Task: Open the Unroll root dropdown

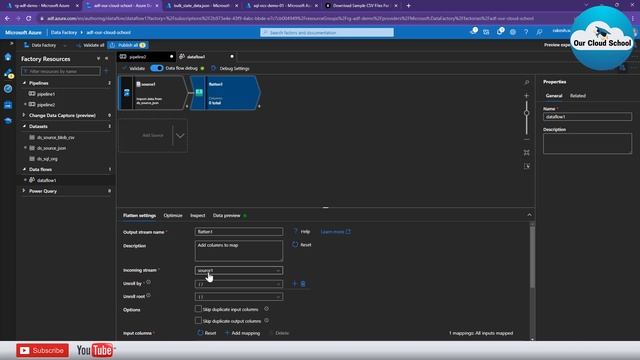Action: 239,297
